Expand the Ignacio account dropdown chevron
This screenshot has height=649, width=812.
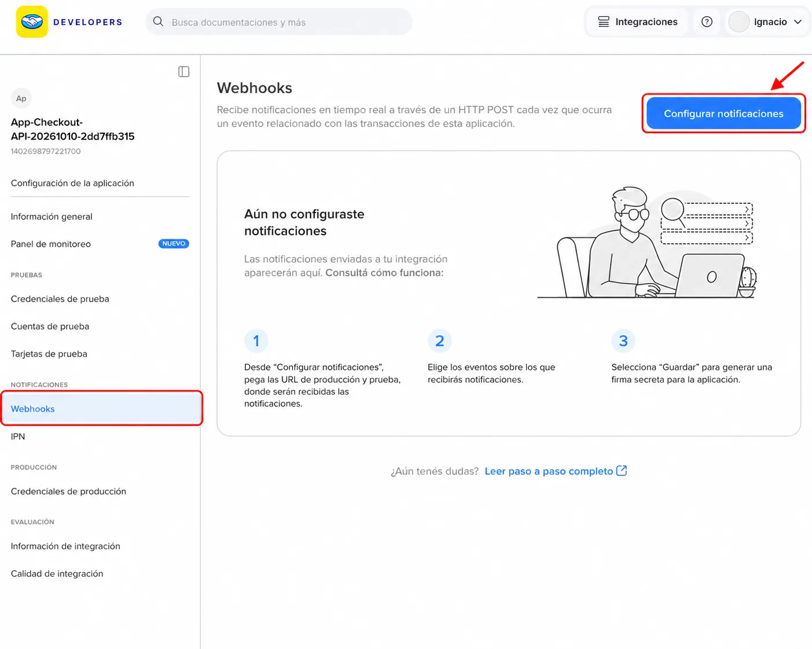pos(798,22)
